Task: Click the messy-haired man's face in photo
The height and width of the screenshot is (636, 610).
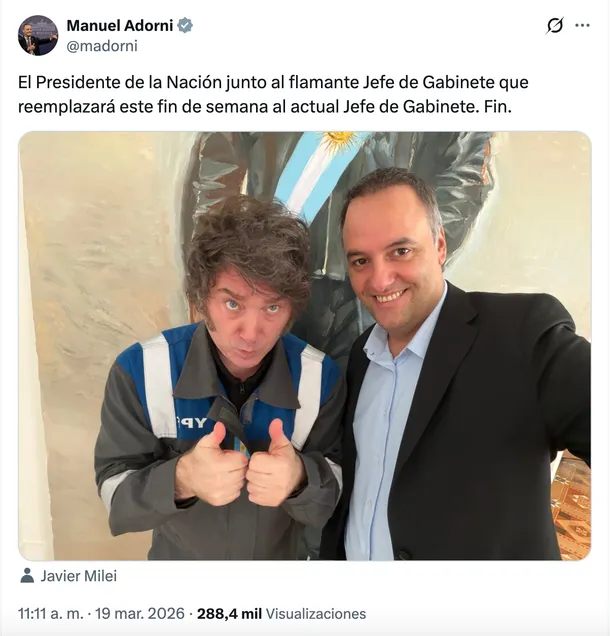Action: tap(251, 316)
